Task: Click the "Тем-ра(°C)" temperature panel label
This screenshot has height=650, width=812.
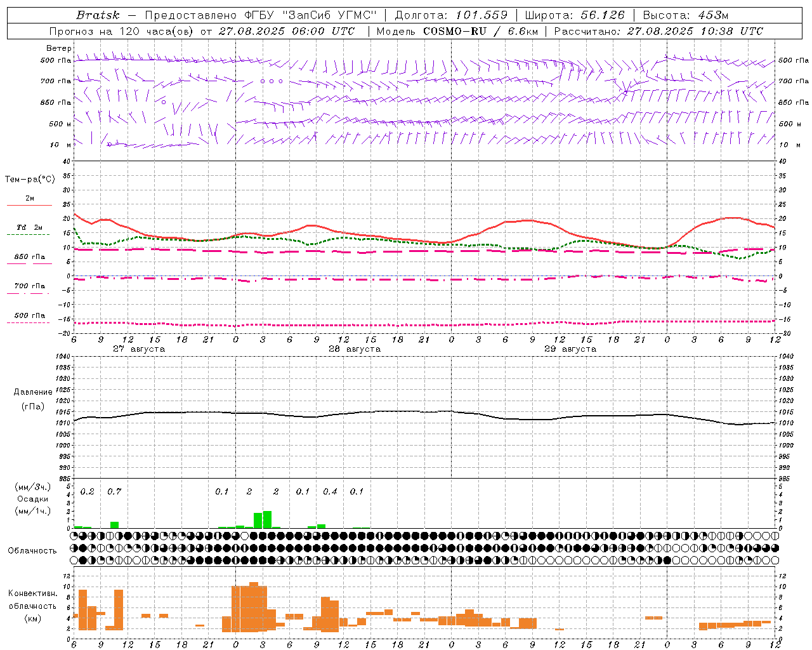Action: tap(30, 180)
